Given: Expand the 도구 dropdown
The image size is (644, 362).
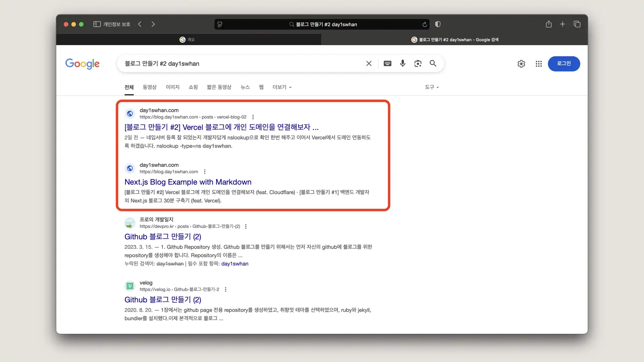Looking at the screenshot, I should (x=432, y=87).
